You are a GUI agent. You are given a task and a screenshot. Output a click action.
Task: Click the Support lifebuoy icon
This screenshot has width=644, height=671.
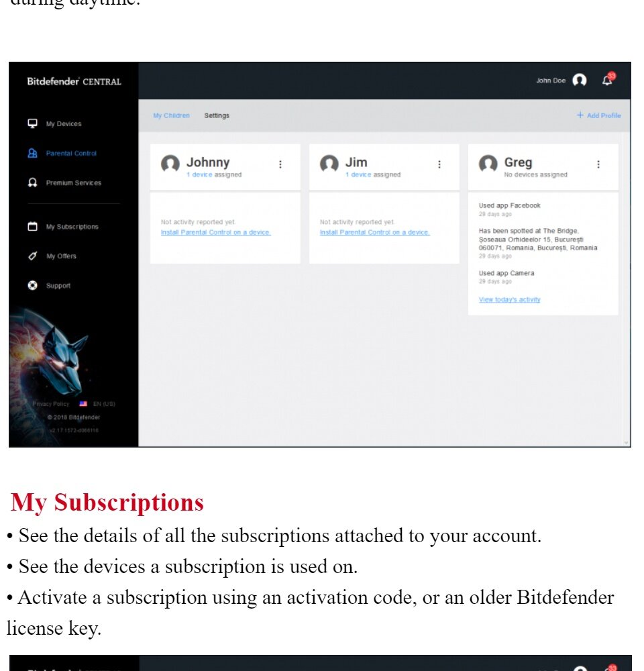tap(32, 285)
